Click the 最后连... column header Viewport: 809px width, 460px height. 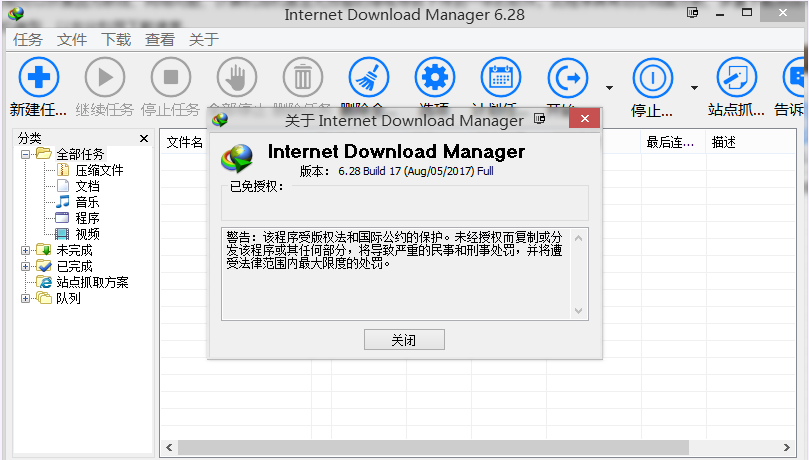click(673, 142)
